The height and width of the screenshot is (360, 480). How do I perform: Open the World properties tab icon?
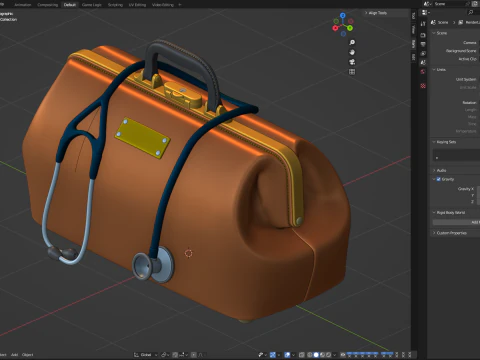[x=423, y=71]
